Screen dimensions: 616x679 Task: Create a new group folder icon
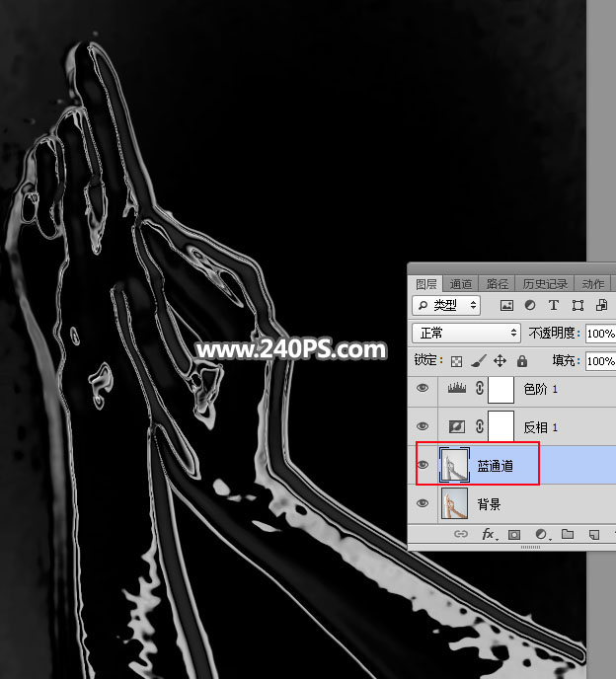567,534
